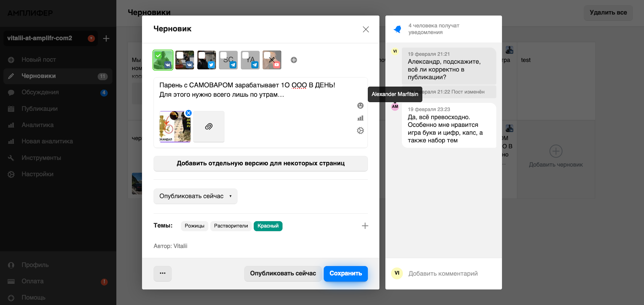
Task: Select the YouTube account avatar
Action: coord(272,60)
